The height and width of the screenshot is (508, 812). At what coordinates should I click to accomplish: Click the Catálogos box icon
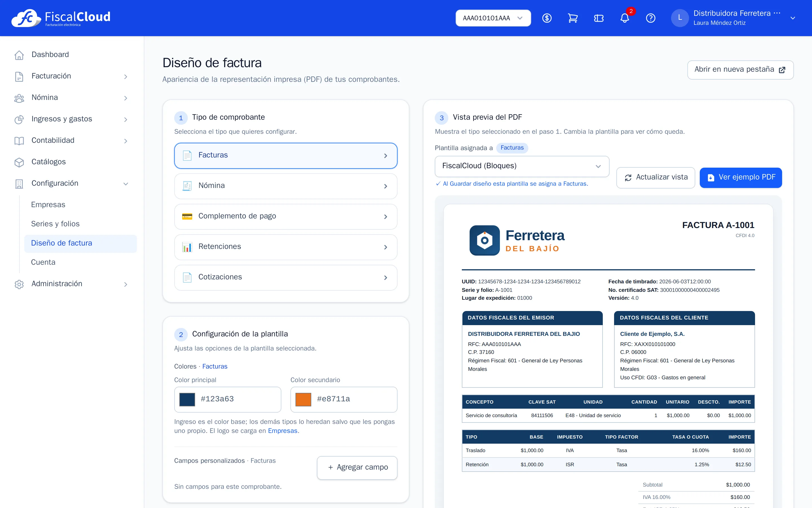click(x=19, y=162)
